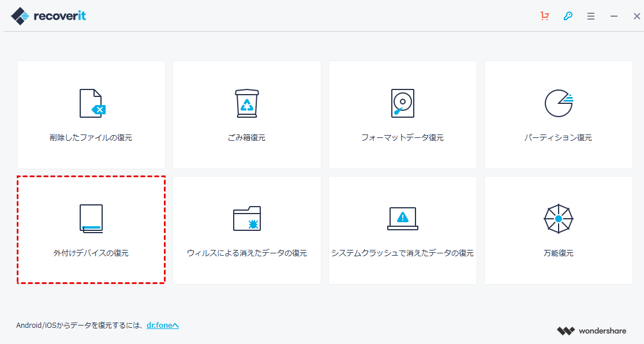Viewport: 644px width, 344px height.
Task: Click the partition pie chart icon
Action: (x=559, y=103)
